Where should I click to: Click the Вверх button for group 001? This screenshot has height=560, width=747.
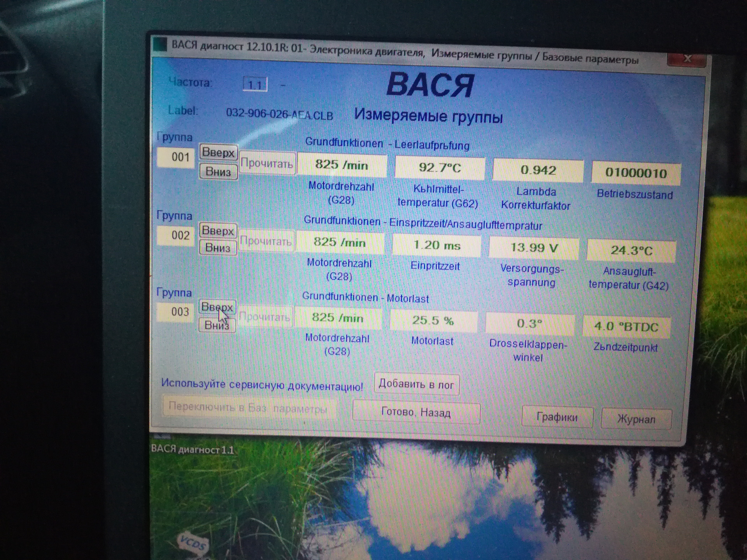218,152
